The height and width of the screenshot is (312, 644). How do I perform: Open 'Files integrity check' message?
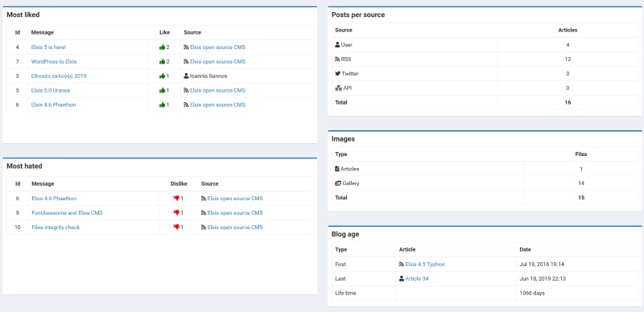tap(56, 227)
